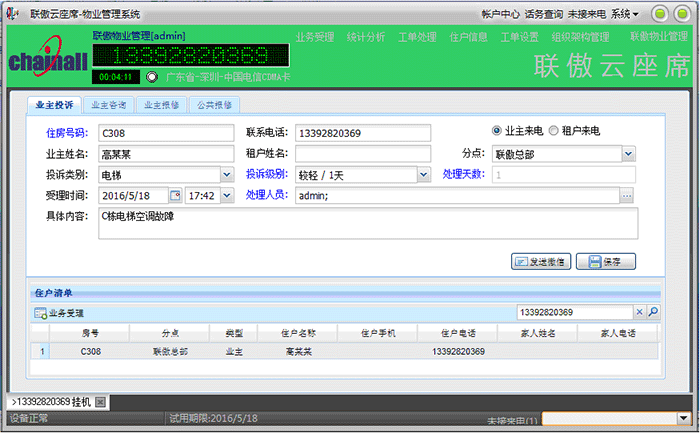Viewport: 700px width, 433px height.
Task: Click the 具体内容 text area
Action: point(367,224)
